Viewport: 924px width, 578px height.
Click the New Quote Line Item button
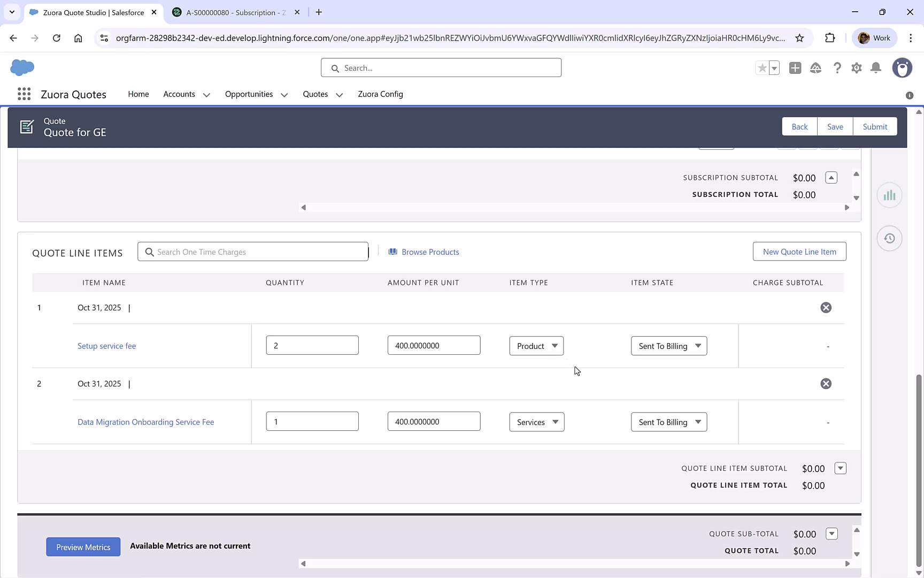click(x=799, y=251)
